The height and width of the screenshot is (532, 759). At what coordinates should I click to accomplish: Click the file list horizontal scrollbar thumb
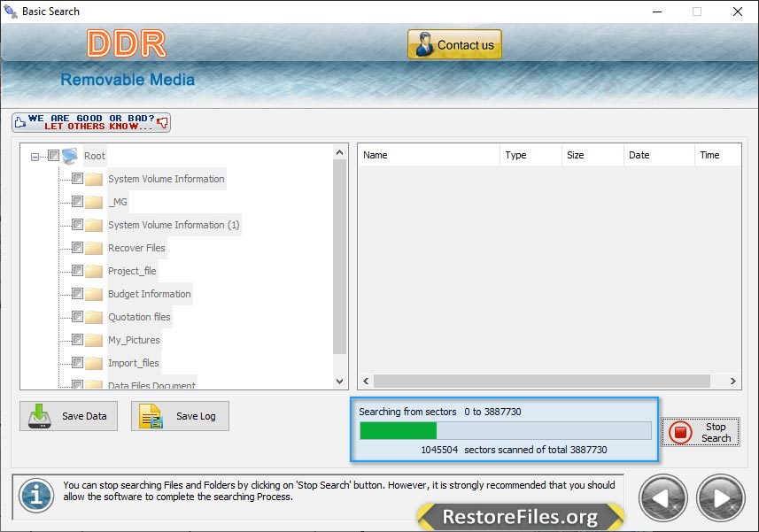(542, 382)
